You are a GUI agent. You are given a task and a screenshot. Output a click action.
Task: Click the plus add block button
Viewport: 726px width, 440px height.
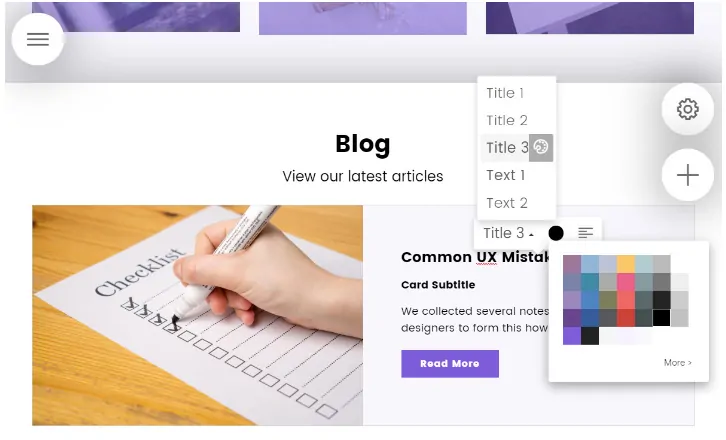688,175
